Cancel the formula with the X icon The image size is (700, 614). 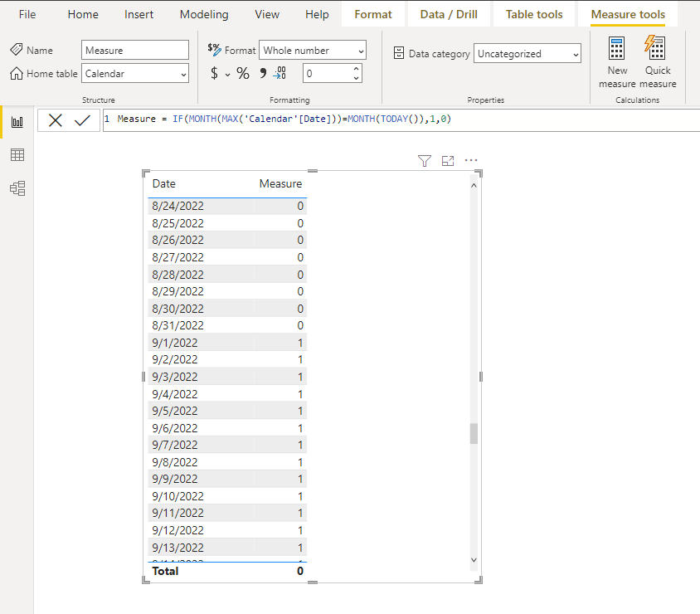(x=56, y=120)
